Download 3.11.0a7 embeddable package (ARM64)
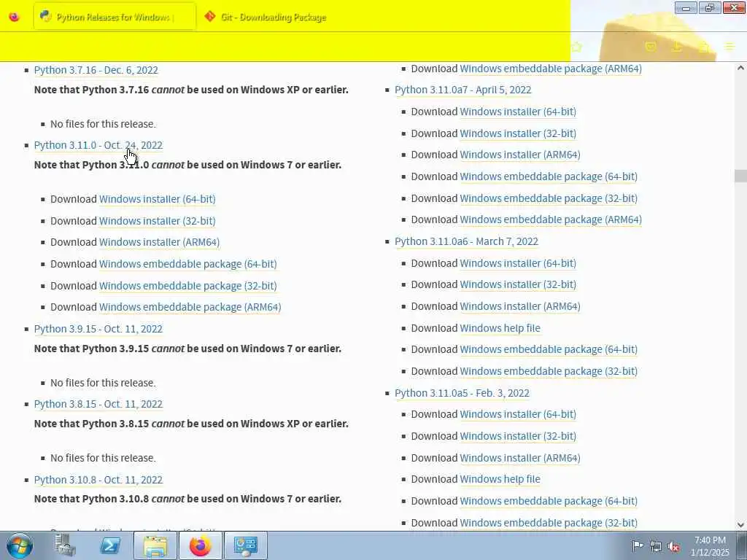Image resolution: width=747 pixels, height=560 pixels. click(551, 219)
